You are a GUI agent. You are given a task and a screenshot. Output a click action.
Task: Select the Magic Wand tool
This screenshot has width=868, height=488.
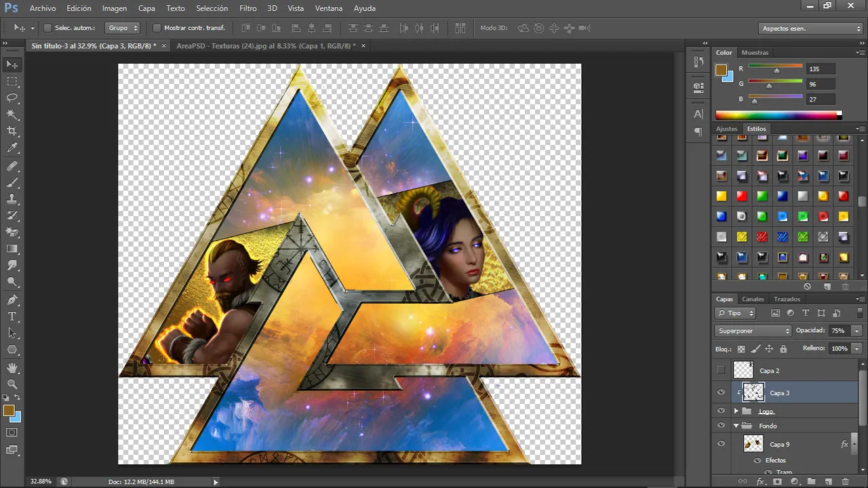pyautogui.click(x=12, y=115)
